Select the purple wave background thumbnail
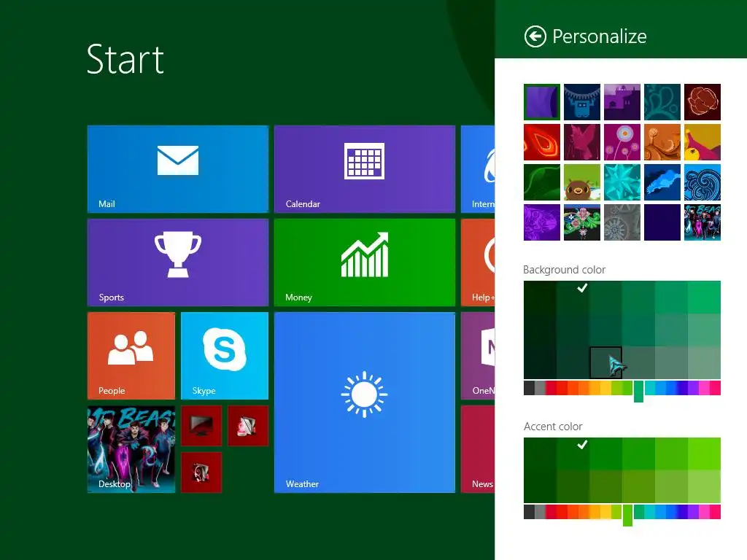 [x=542, y=102]
